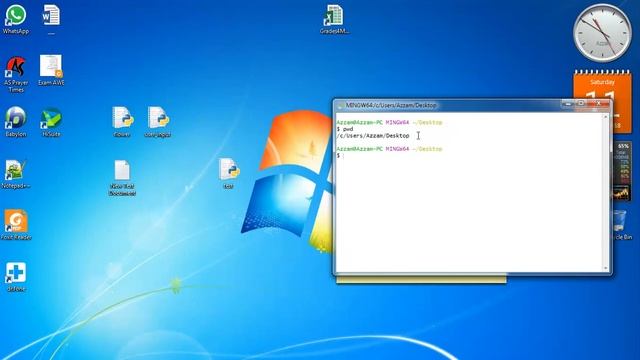Click the terminal scrollbar down arrow

(606, 268)
